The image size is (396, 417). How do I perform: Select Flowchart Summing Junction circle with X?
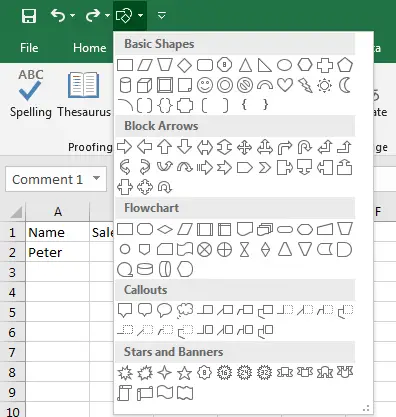205,249
